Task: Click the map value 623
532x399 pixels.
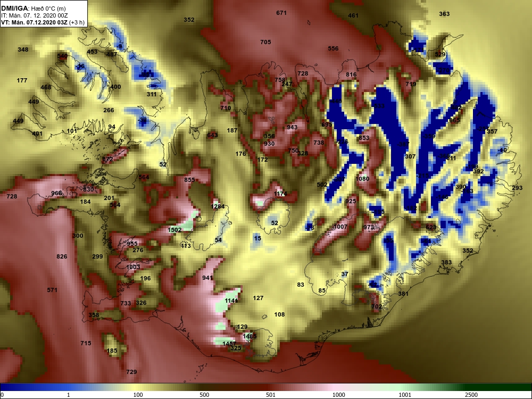Action: pyautogui.click(x=431, y=227)
